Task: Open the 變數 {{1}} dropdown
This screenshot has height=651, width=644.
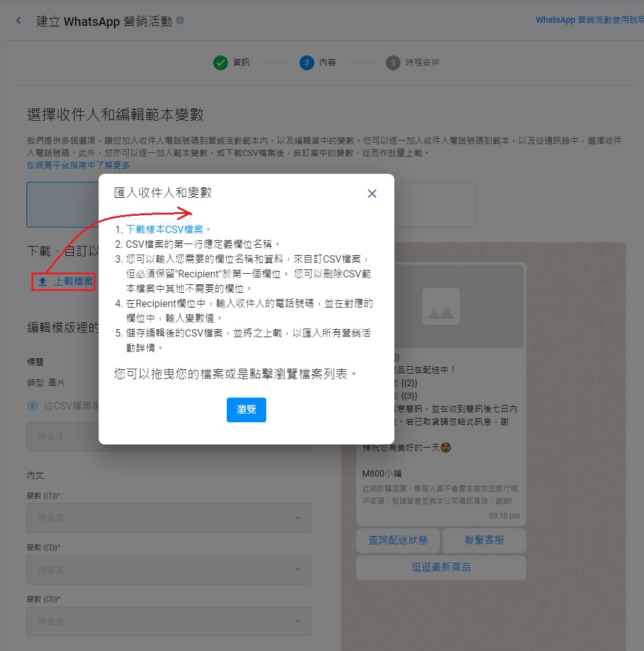Action: coord(169,518)
